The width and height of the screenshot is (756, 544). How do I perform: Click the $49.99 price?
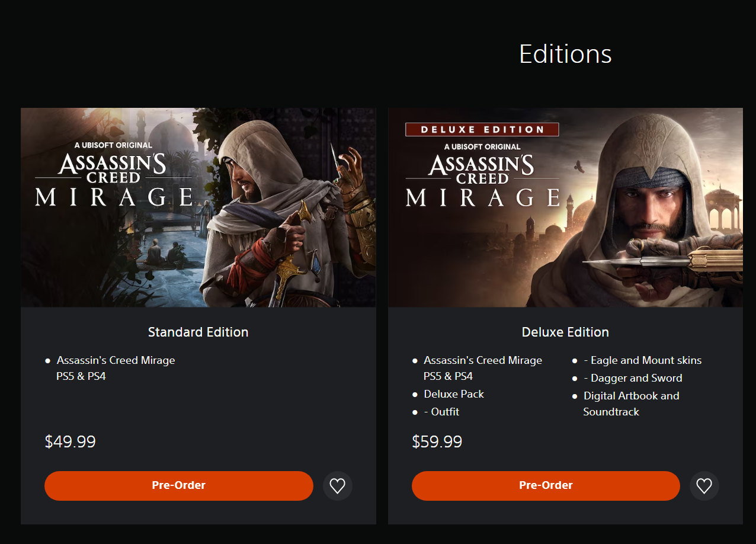click(x=70, y=441)
